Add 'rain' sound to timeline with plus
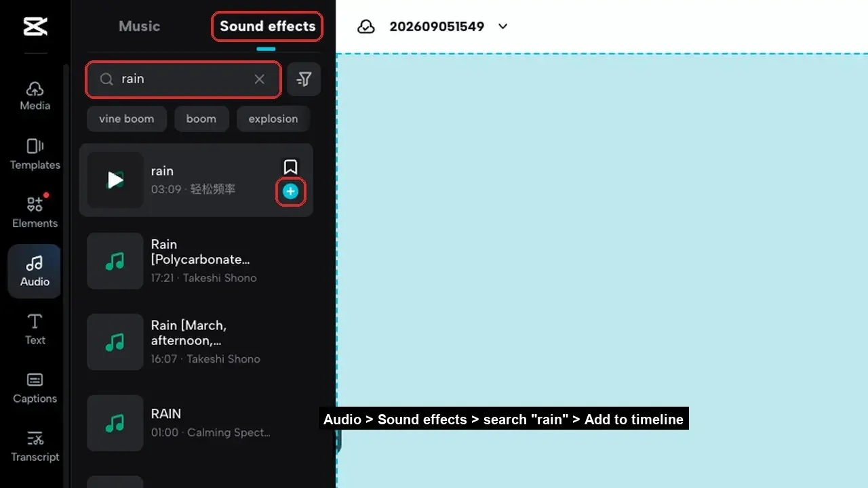 coord(290,192)
